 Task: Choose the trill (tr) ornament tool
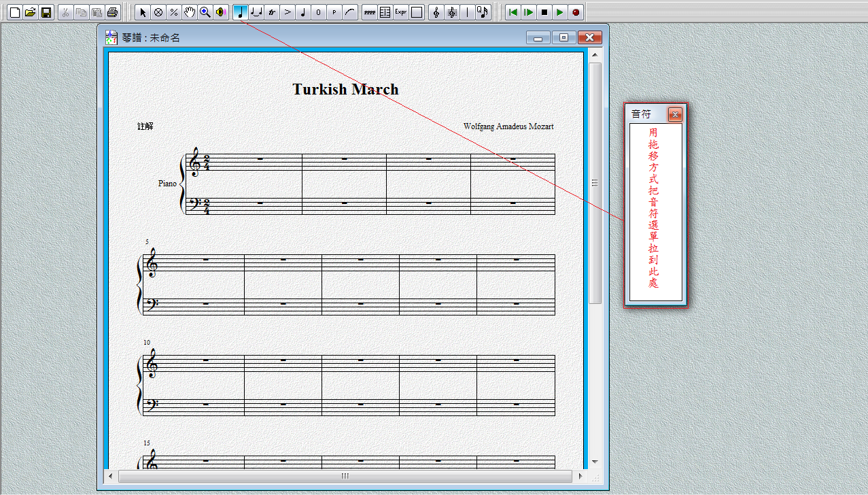[x=272, y=12]
